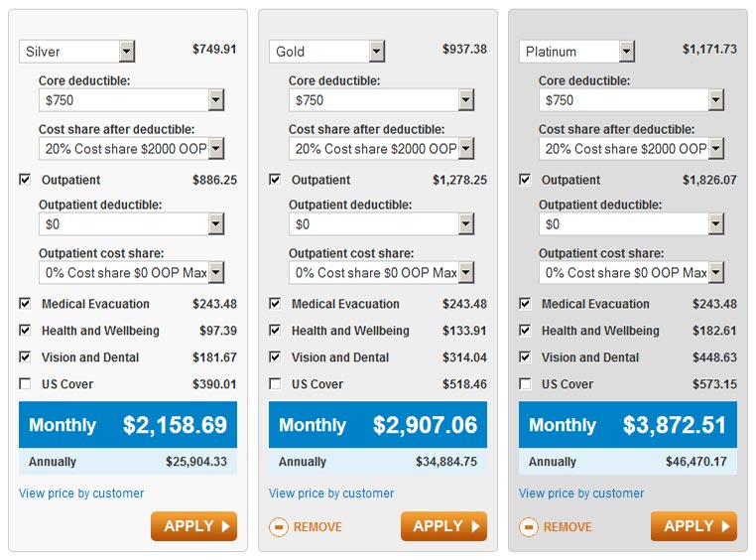Click the Gold plan's remove minus icon
756x560 pixels.
pos(278,526)
